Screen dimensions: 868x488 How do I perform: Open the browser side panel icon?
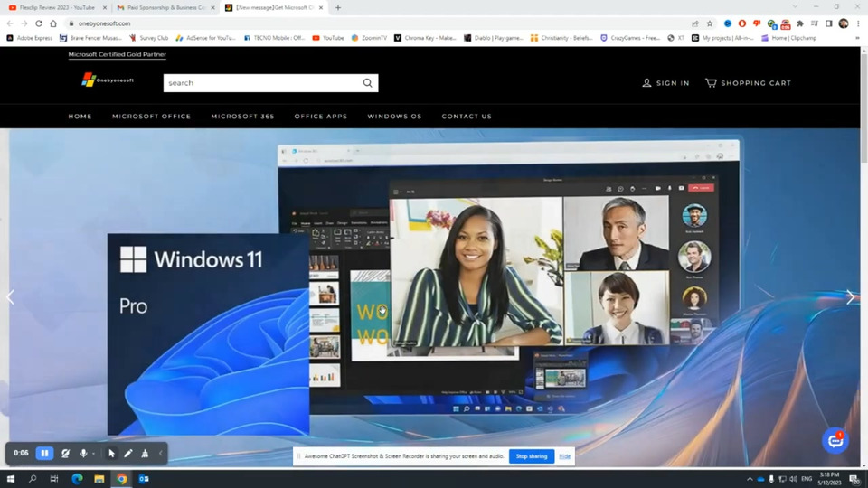829,23
